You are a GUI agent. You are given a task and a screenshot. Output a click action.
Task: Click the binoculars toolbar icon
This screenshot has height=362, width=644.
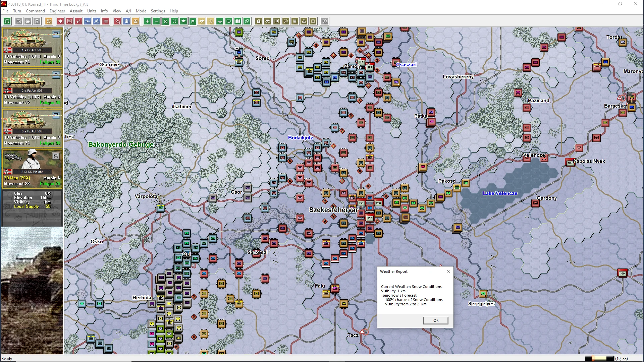(268, 21)
